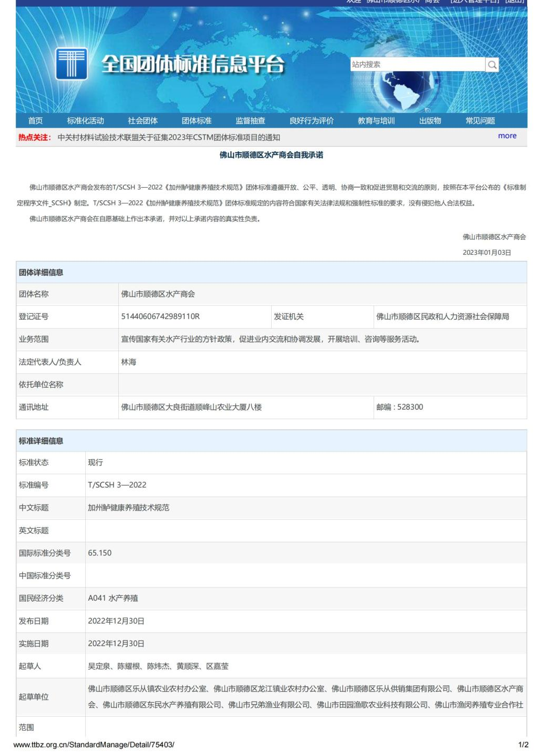
Task: Click the 佛山市顺德区水产商会自我承诺 heading
Action: (x=271, y=155)
